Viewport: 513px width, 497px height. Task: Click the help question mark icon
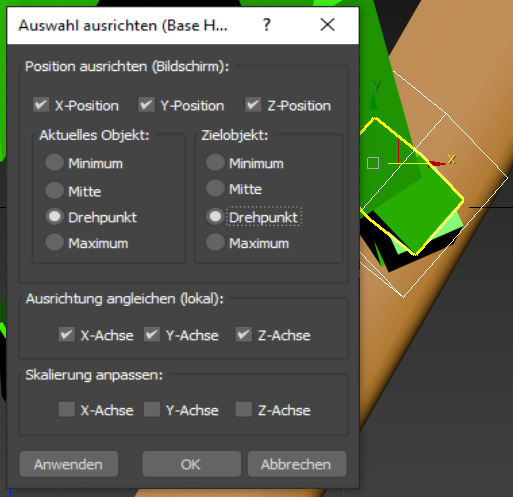click(266, 25)
